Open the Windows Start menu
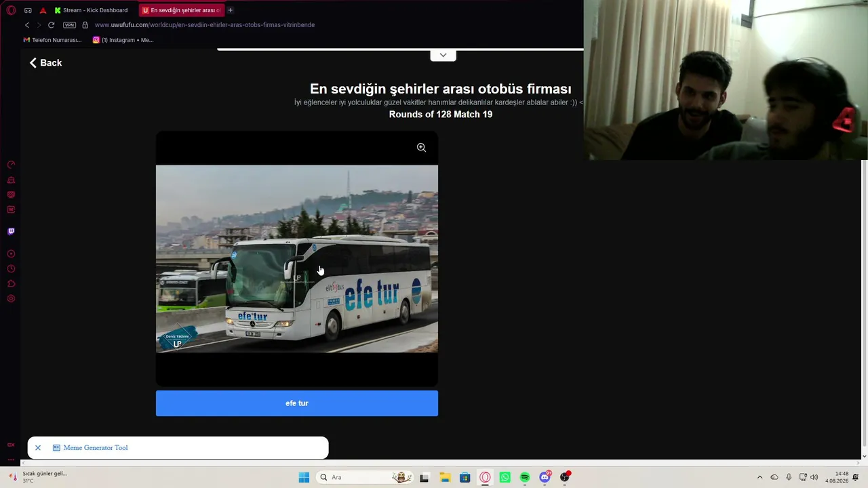This screenshot has width=868, height=488. click(x=304, y=477)
